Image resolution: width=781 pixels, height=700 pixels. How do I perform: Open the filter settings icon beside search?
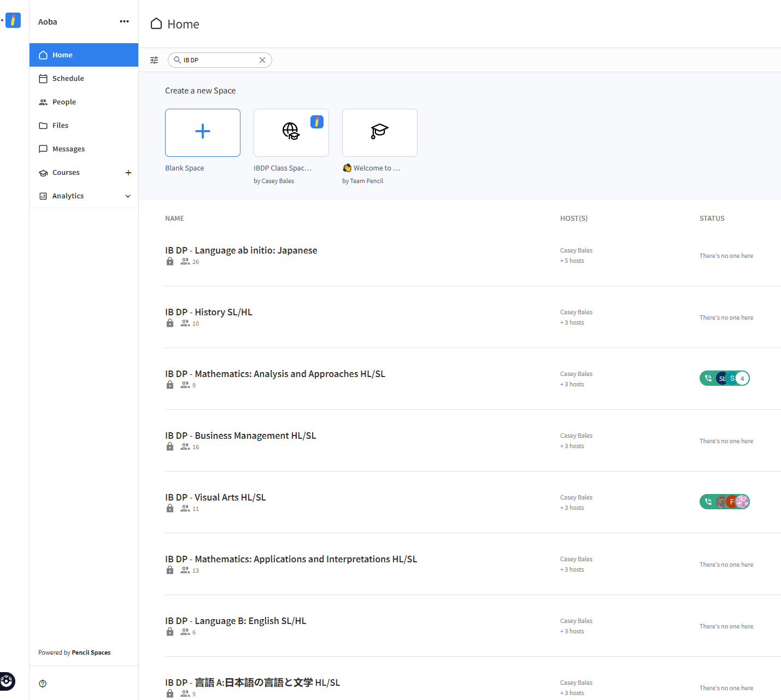click(154, 60)
